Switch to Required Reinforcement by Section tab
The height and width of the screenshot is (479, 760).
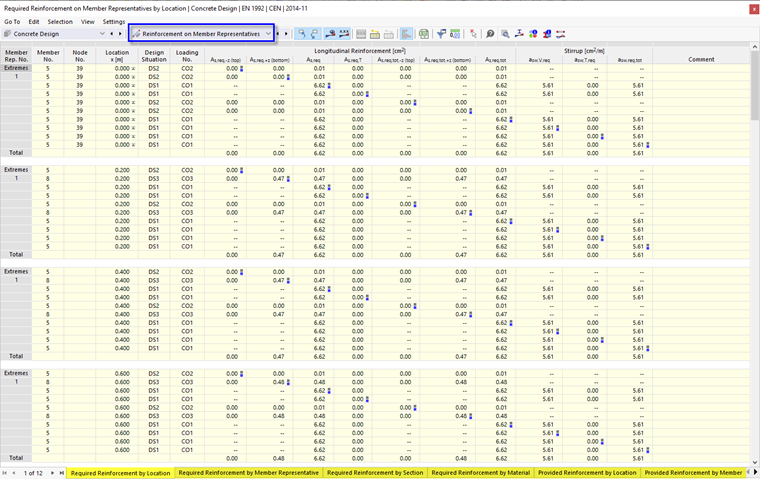[x=375, y=472]
